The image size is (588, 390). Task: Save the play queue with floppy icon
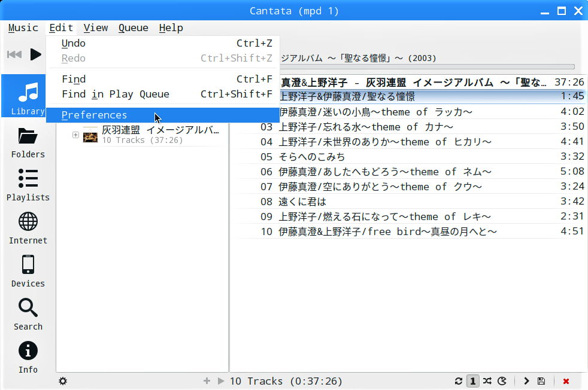click(541, 381)
